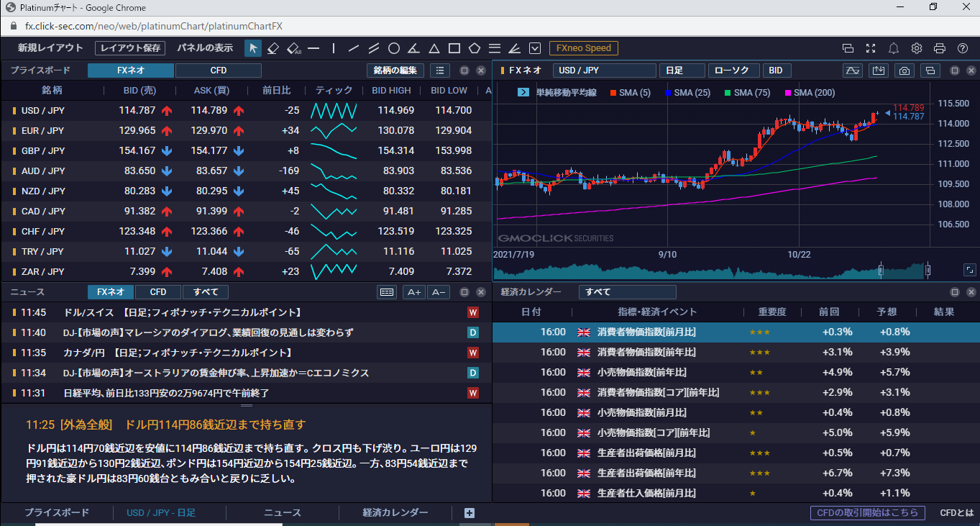Click GBP / JPY ASK price 154.177
The width and height of the screenshot is (980, 526).
pyautogui.click(x=209, y=151)
